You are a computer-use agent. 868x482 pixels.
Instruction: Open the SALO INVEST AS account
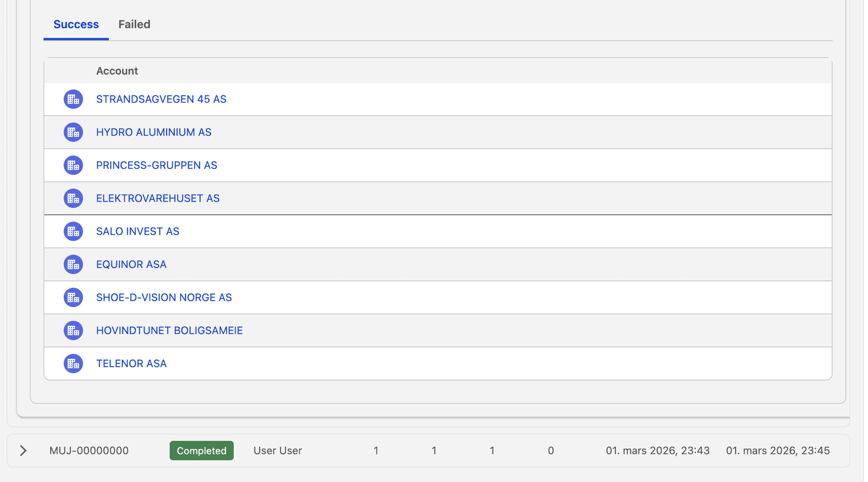click(137, 231)
